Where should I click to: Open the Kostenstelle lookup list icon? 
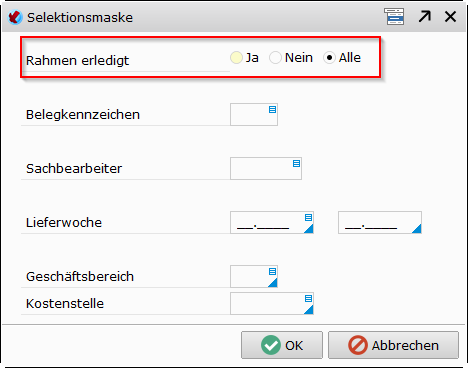tap(308, 299)
